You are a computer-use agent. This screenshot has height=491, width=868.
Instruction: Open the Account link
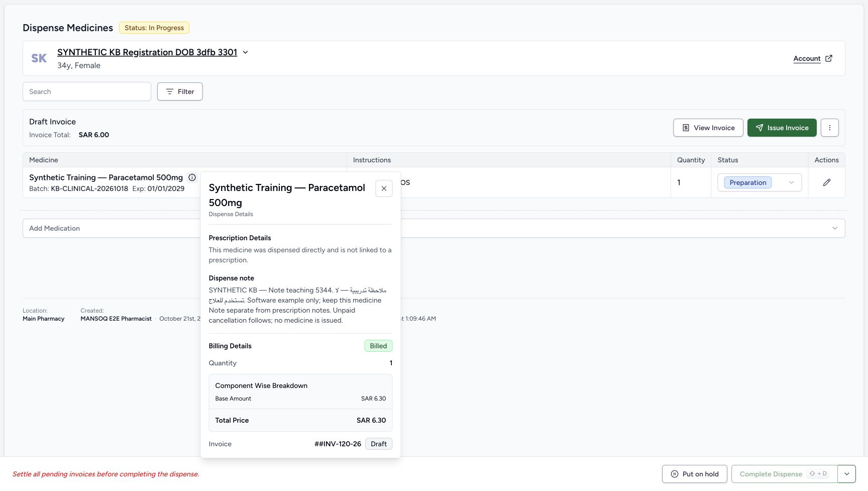(x=807, y=58)
